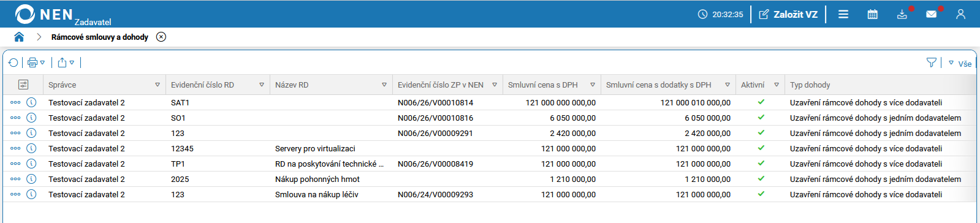The height and width of the screenshot is (223, 980).
Task: Show info for TP1 row
Action: tap(31, 164)
